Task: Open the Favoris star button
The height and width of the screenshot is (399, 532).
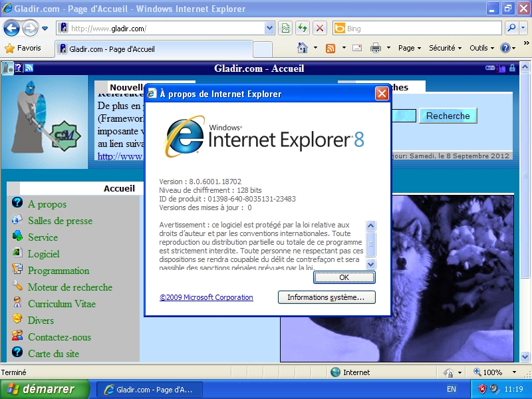Action: click(23, 48)
